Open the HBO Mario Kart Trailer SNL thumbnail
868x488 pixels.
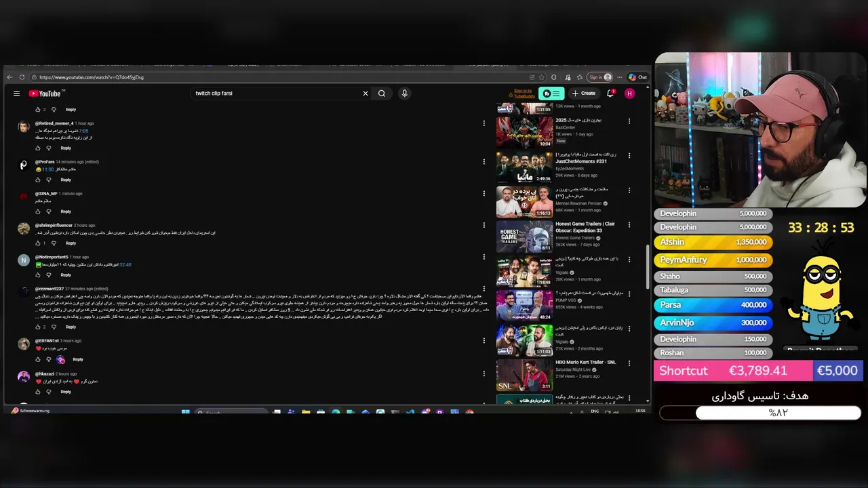(524, 375)
